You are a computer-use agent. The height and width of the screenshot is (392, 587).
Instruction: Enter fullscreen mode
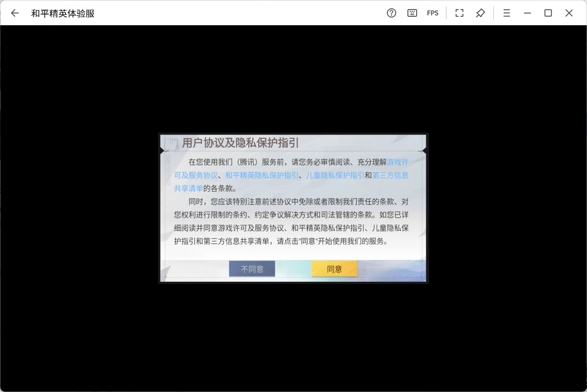[459, 13]
